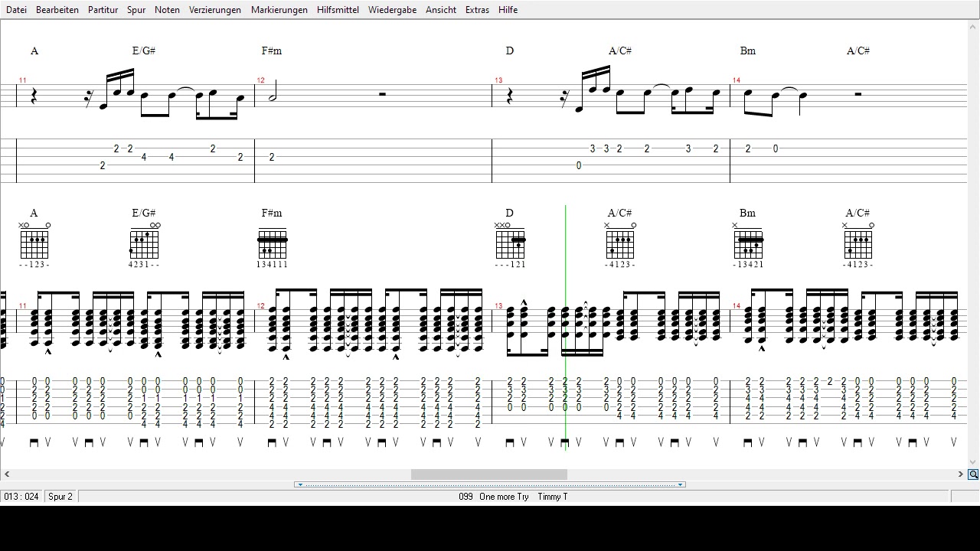
Task: Click the right arrow of the dotted range bar
Action: tap(680, 484)
